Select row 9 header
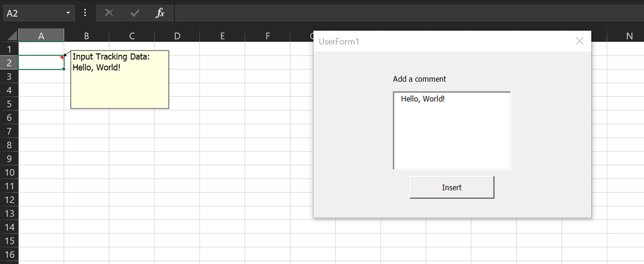 click(9, 158)
